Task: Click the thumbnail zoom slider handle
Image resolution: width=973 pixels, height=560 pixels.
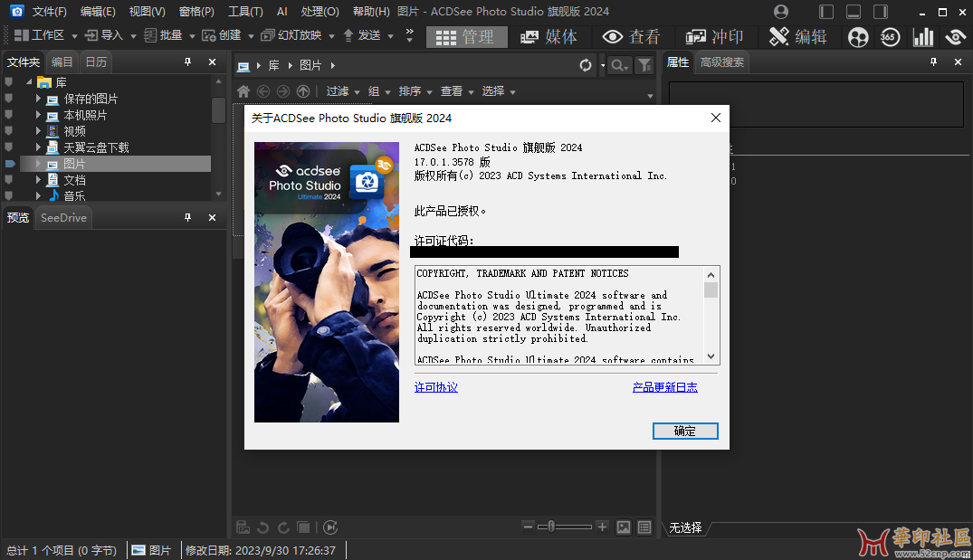Action: pos(551,527)
